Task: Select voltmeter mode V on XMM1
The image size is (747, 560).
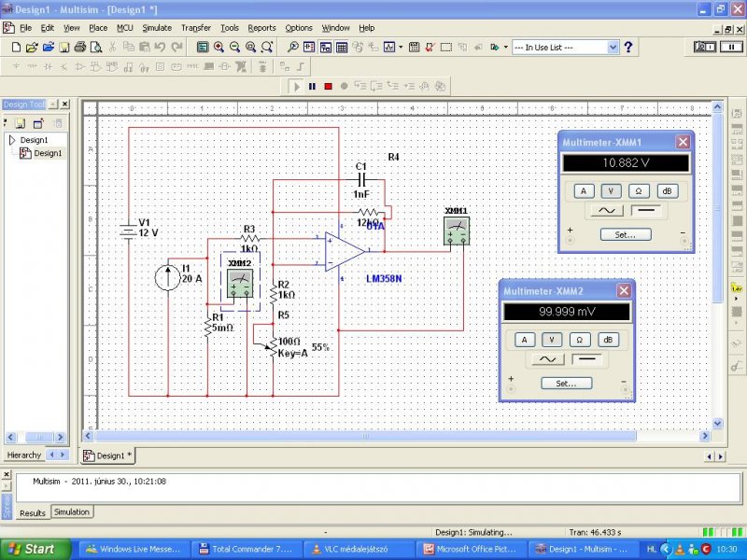Action: tap(611, 191)
